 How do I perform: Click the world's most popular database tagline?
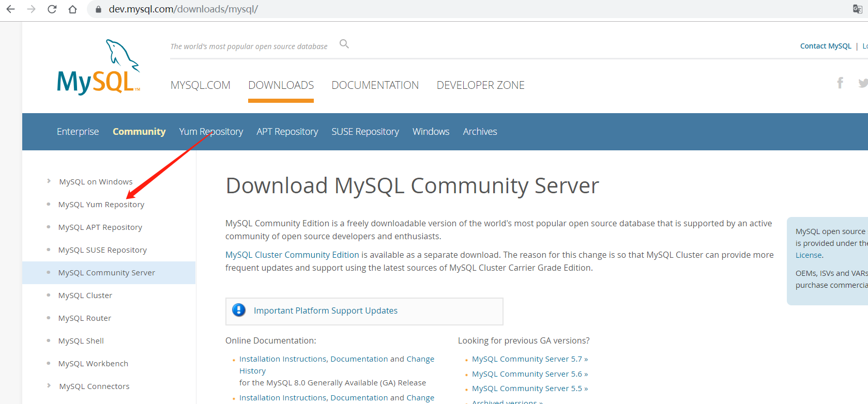pyautogui.click(x=249, y=46)
